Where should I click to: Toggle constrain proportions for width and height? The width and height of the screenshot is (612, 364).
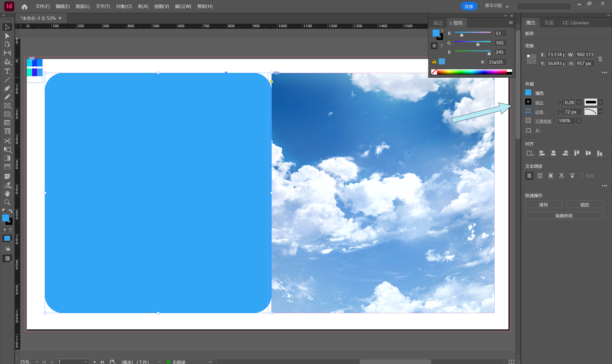(600, 59)
